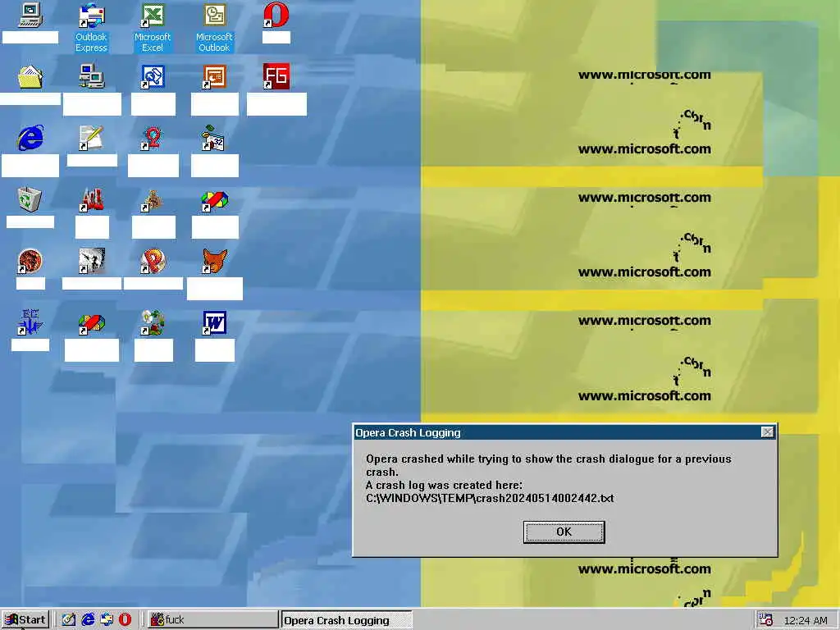Click the flower bouquet shortcut icon
840x630 pixels.
(153, 322)
